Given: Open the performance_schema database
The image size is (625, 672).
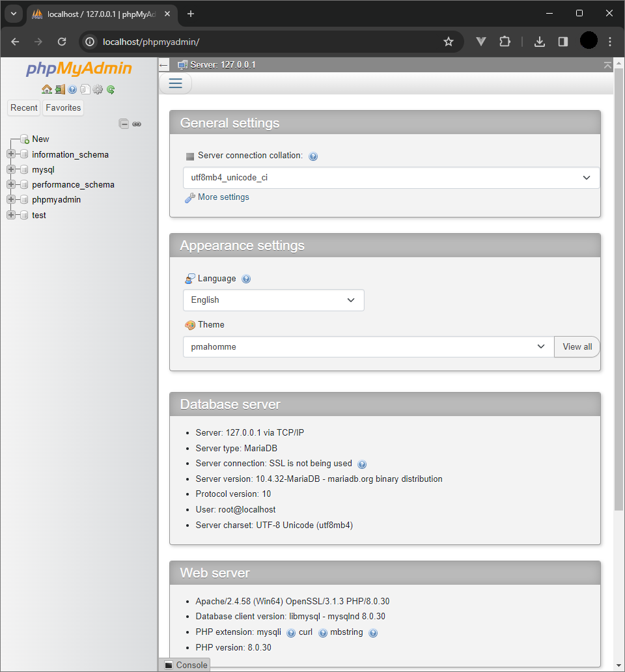Looking at the screenshot, I should coord(74,185).
